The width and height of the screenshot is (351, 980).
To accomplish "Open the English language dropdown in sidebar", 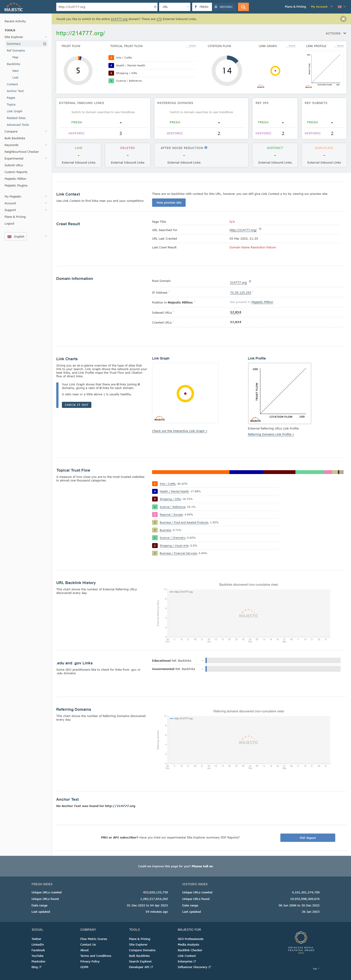I will (25, 237).
